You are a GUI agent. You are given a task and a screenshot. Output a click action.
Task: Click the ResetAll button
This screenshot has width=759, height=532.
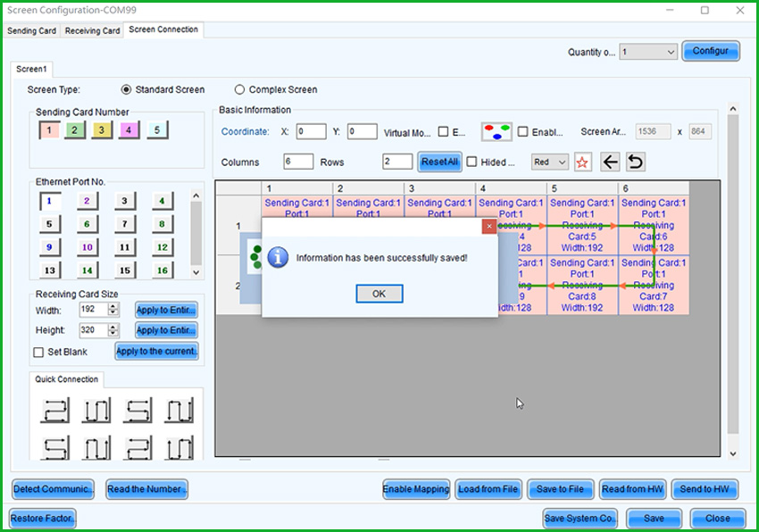pos(438,162)
